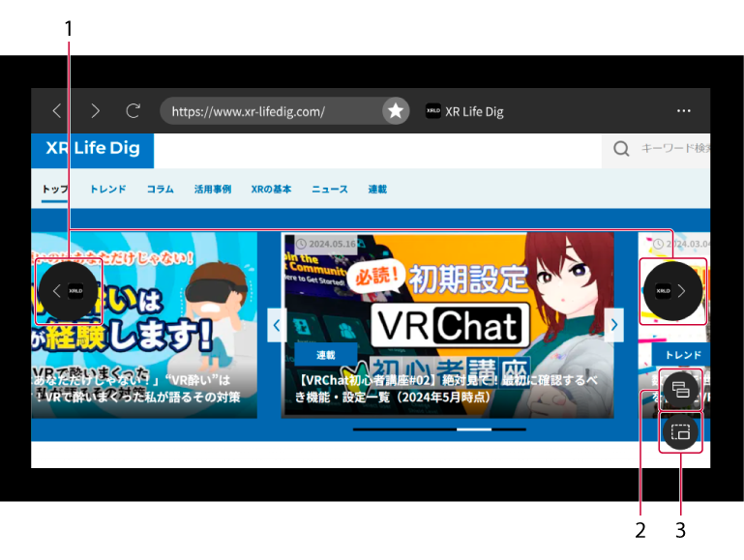Viewport: 744px width, 560px height.
Task: Select the トップ navigation tab
Action: pos(54,190)
